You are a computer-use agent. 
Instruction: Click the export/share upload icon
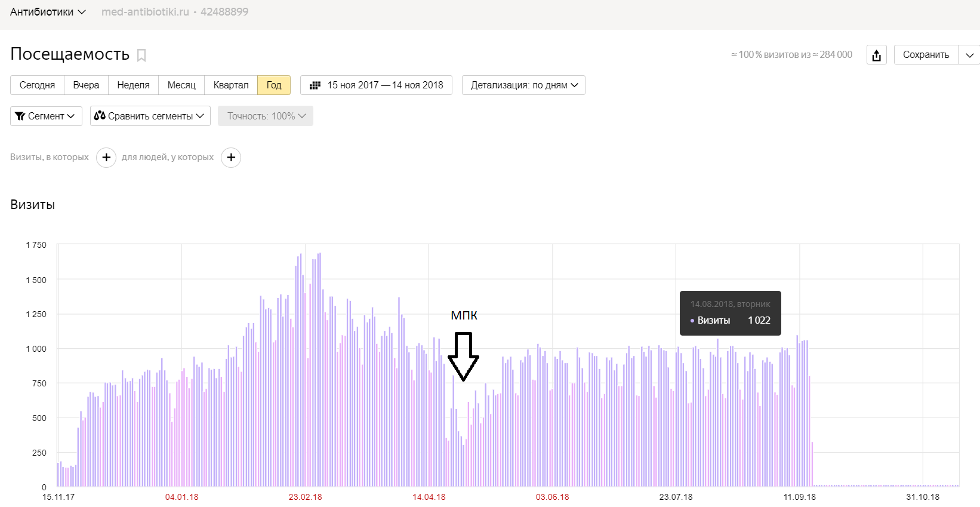pyautogui.click(x=876, y=55)
